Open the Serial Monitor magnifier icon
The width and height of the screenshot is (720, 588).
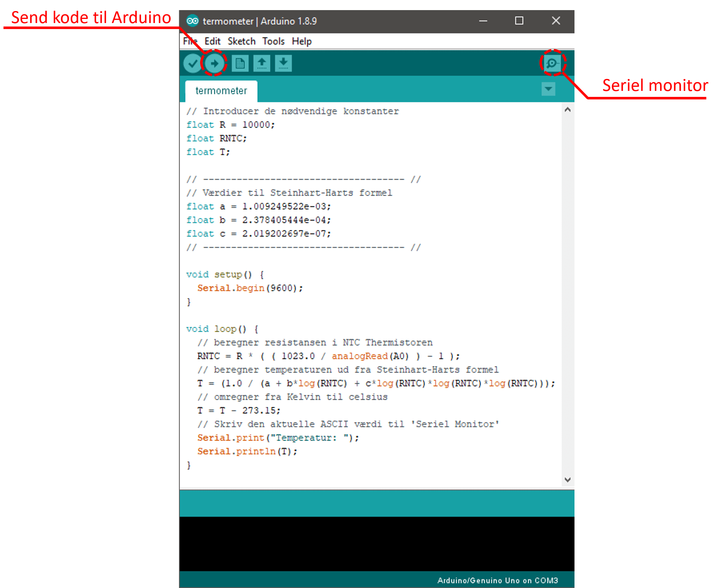(x=552, y=63)
